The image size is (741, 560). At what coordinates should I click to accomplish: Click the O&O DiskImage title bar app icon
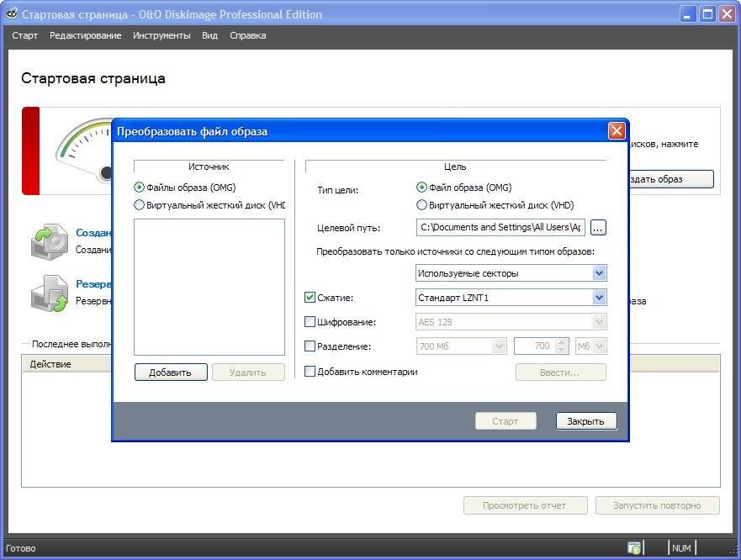pyautogui.click(x=12, y=13)
